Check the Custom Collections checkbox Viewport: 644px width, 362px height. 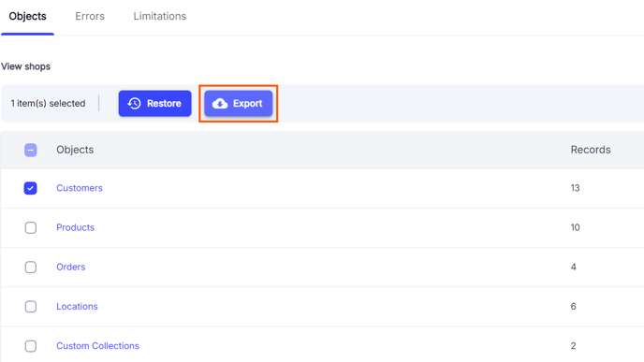tap(30, 345)
